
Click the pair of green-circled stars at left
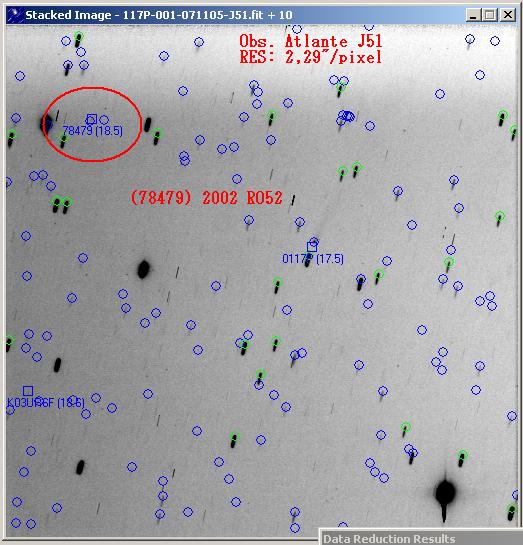pos(61,205)
